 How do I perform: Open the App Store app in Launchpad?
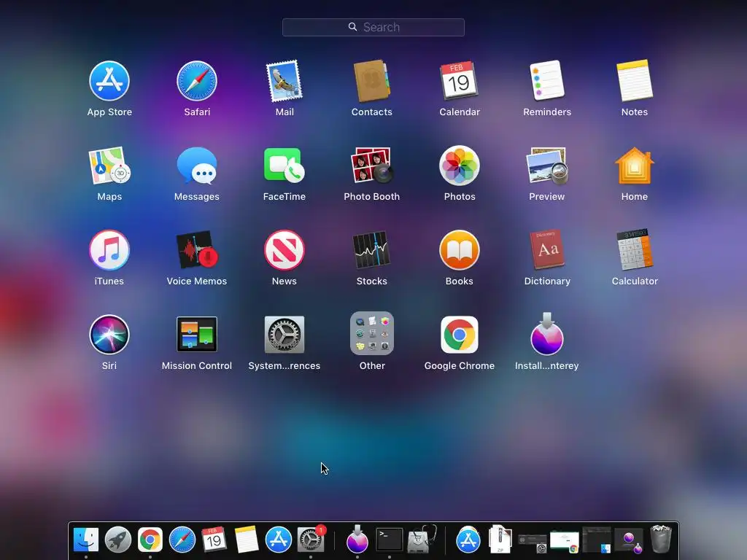point(109,81)
